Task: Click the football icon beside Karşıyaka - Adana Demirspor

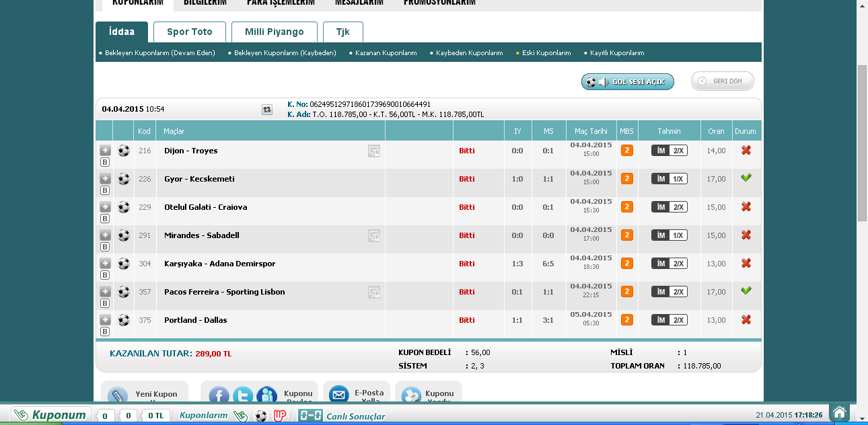Action: pyautogui.click(x=124, y=264)
